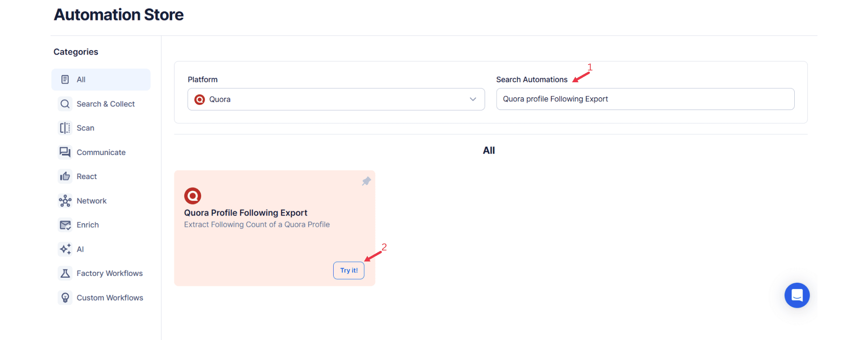
Task: Open the Communicate category via its icon
Action: (x=65, y=152)
